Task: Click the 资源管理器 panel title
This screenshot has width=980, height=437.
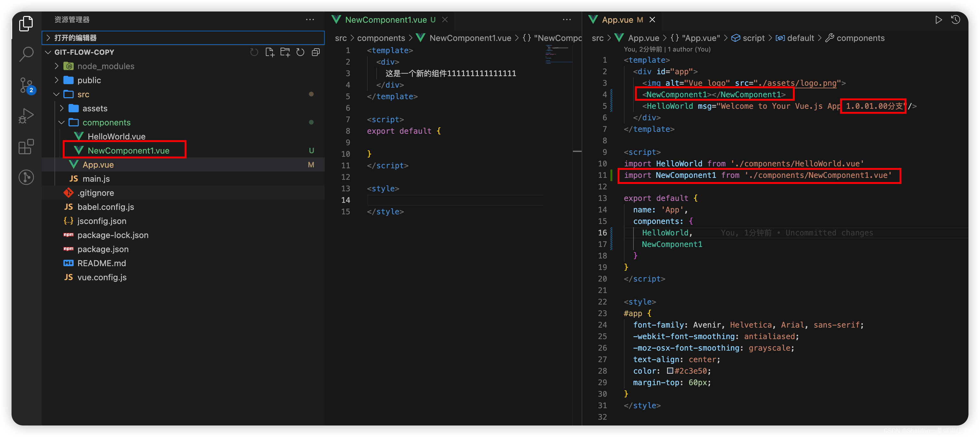Action: click(72, 20)
